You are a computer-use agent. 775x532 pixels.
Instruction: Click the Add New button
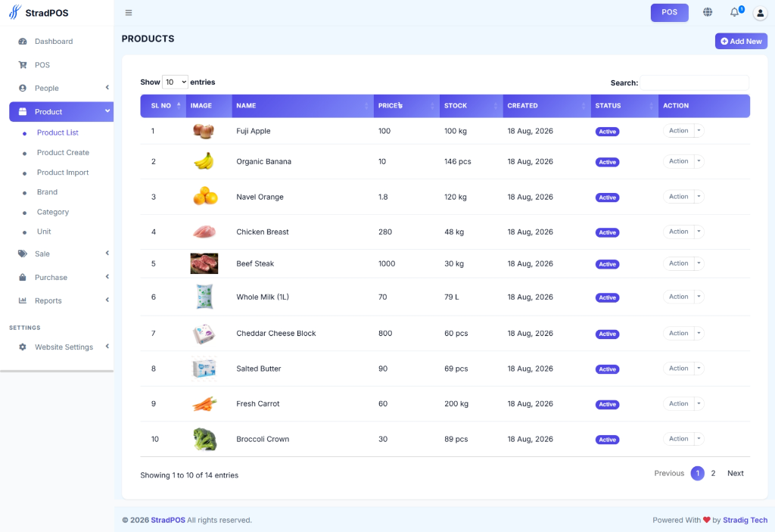point(741,41)
